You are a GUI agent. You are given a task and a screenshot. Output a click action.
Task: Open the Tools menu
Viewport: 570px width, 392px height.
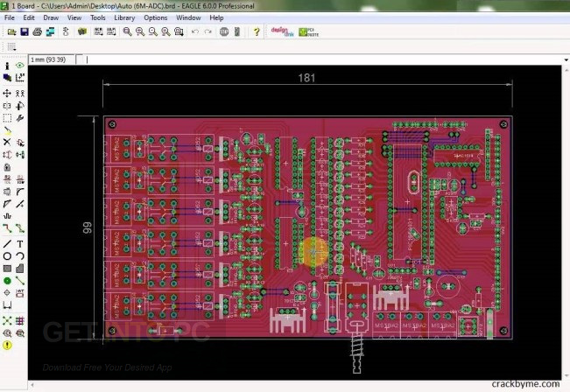[98, 17]
